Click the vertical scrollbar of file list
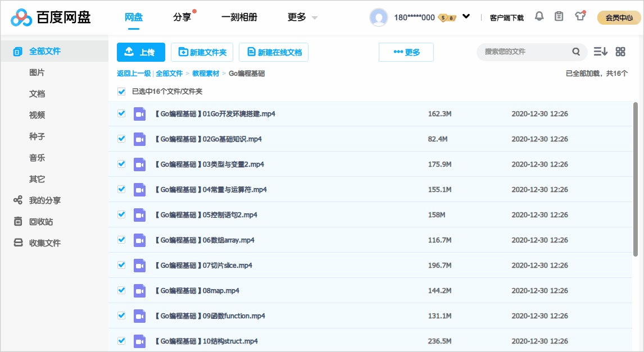 [x=636, y=180]
